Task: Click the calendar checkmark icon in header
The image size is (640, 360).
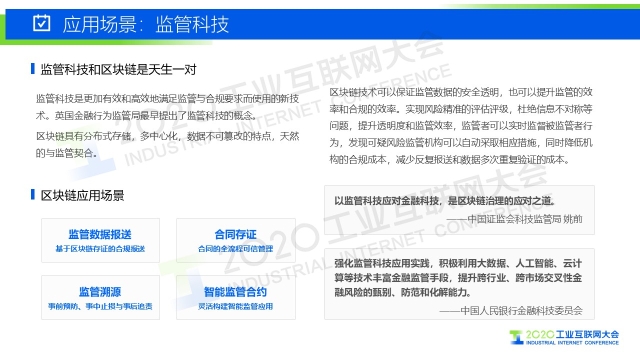Action: (x=42, y=23)
